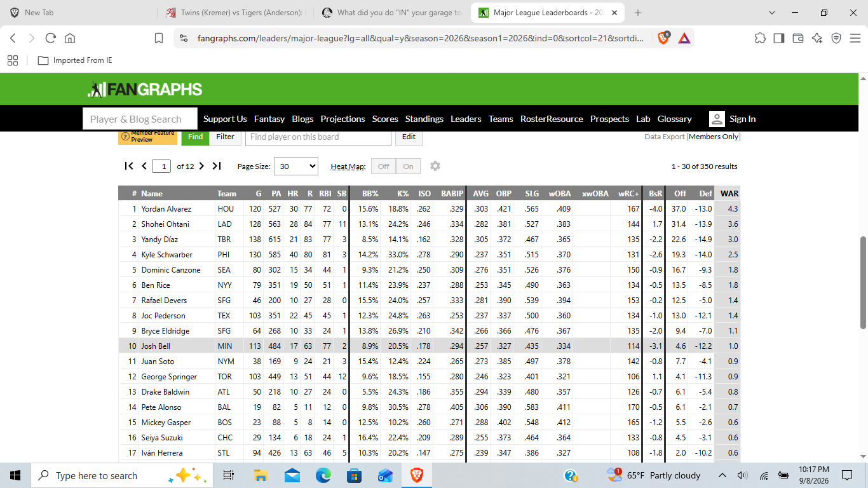Open the Page Size dropdown
The width and height of the screenshot is (868, 488).
(x=295, y=166)
